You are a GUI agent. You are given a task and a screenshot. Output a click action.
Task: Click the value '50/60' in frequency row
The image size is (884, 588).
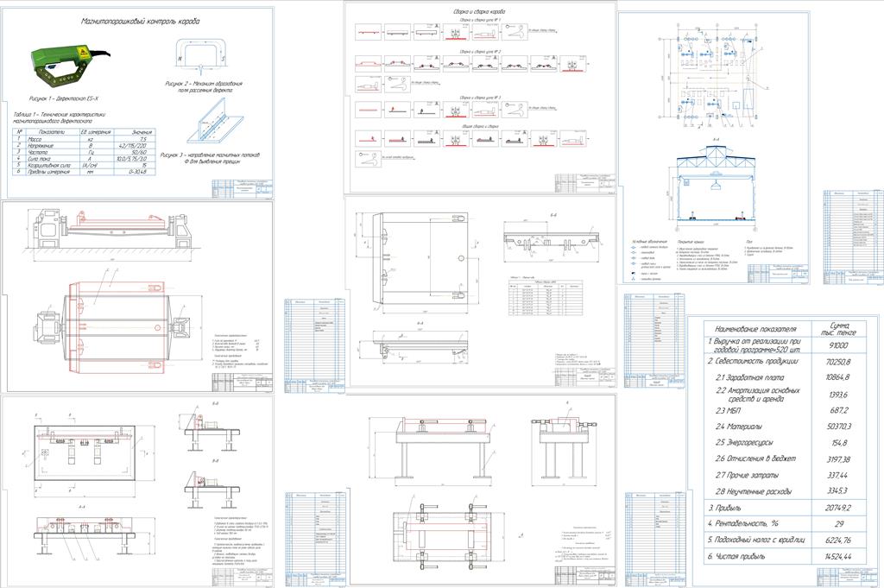pyautogui.click(x=139, y=152)
